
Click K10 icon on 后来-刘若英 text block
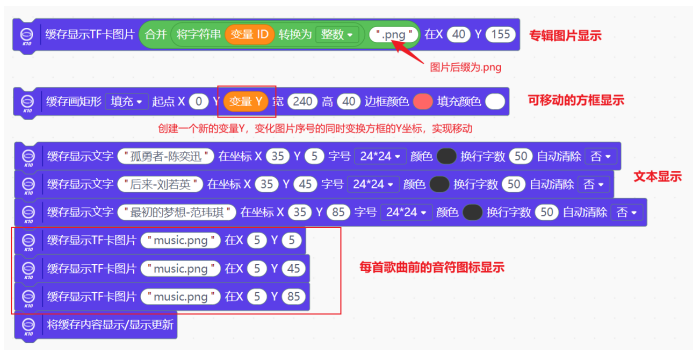click(x=28, y=185)
